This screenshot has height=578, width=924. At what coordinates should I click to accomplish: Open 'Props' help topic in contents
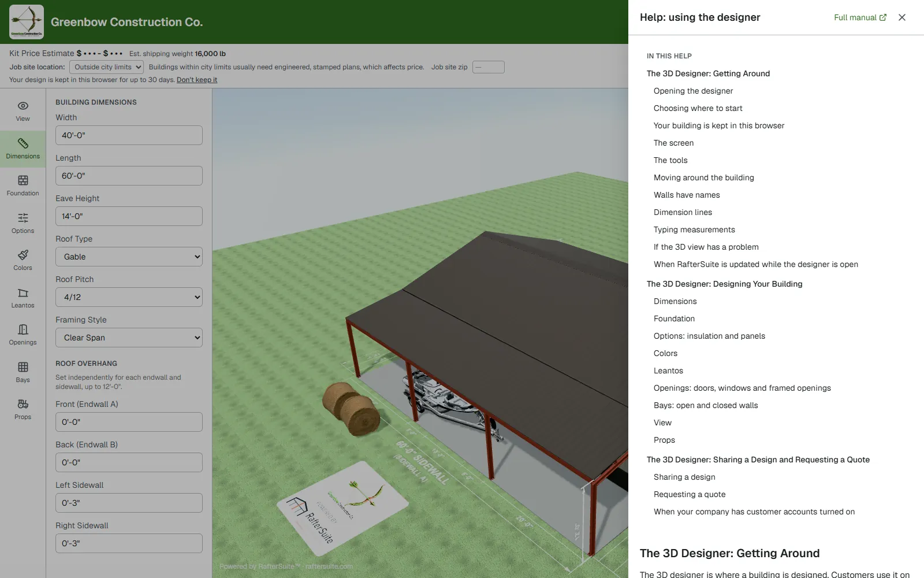click(664, 440)
